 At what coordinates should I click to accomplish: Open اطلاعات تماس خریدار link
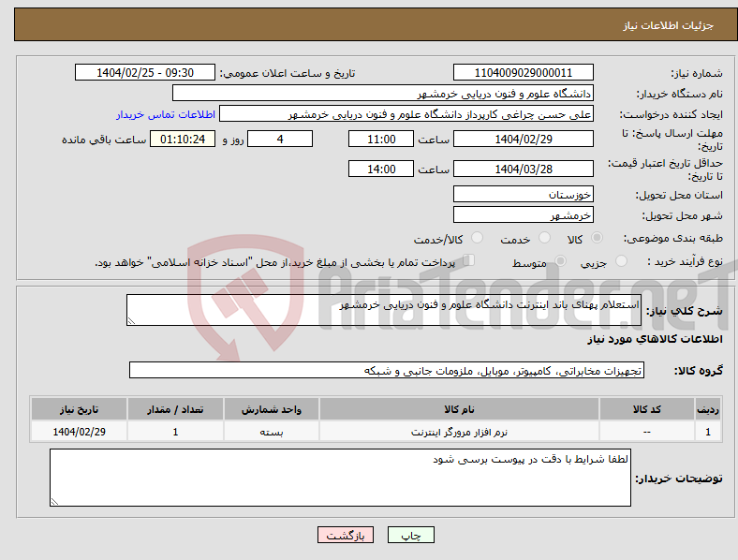coord(166,114)
